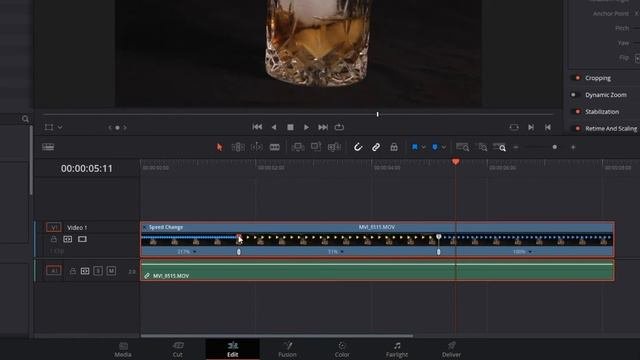Go to previous edit point icon

point(548,127)
